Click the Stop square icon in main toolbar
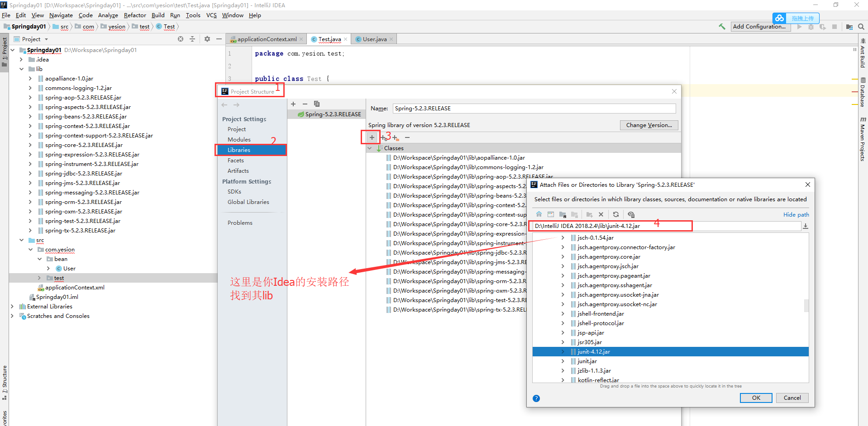Viewport: 868px width, 426px height. [x=835, y=27]
